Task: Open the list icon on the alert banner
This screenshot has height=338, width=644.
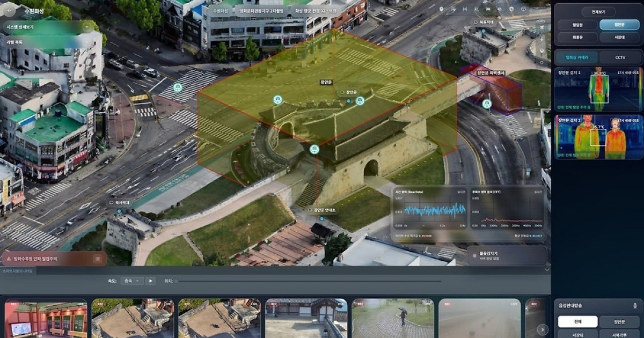Action: pos(97,259)
